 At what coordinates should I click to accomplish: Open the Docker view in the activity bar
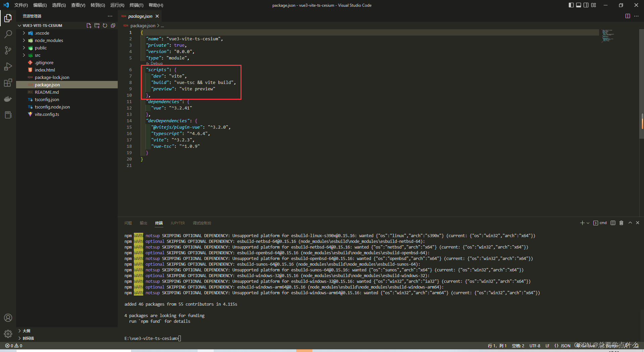click(8, 99)
